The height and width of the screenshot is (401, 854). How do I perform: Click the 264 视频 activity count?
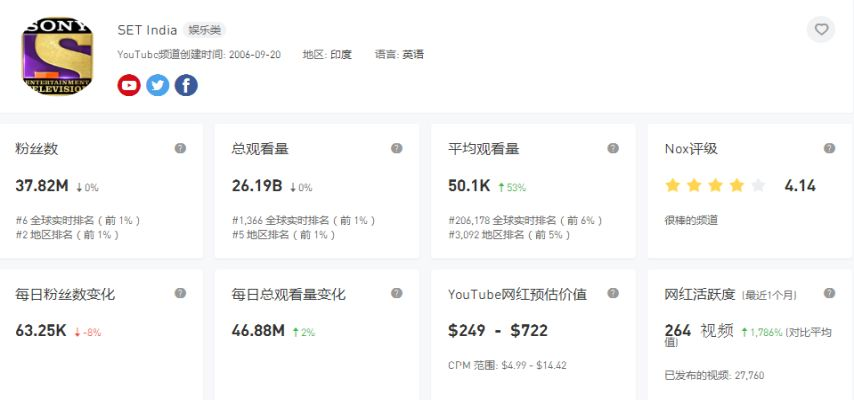(699, 331)
